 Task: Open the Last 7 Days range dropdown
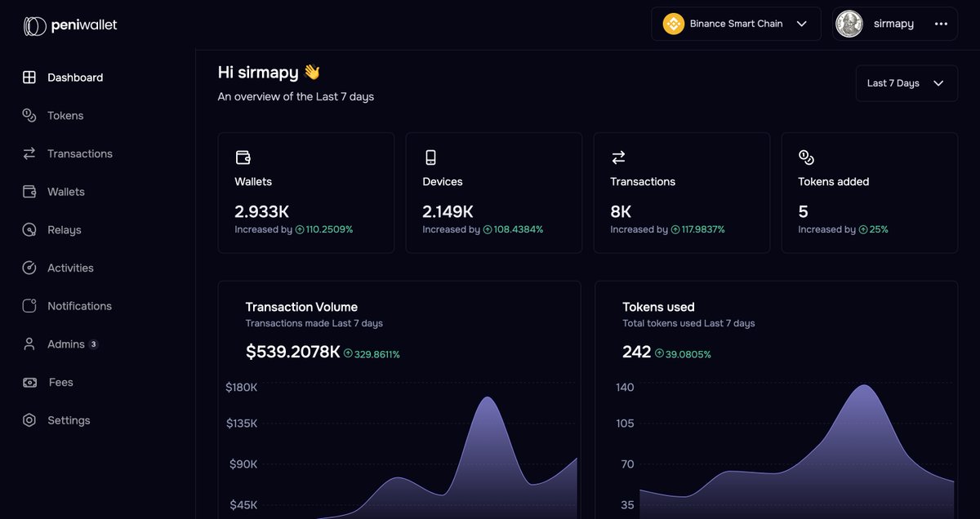906,83
